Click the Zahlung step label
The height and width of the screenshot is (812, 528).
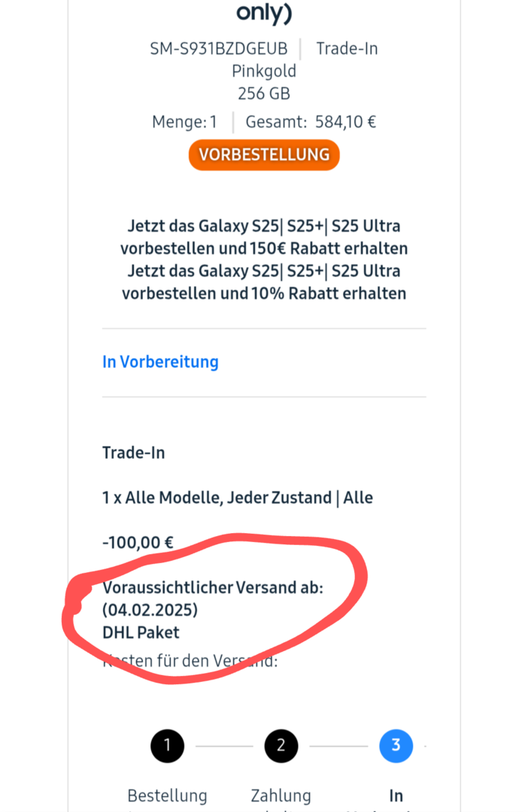tap(281, 795)
